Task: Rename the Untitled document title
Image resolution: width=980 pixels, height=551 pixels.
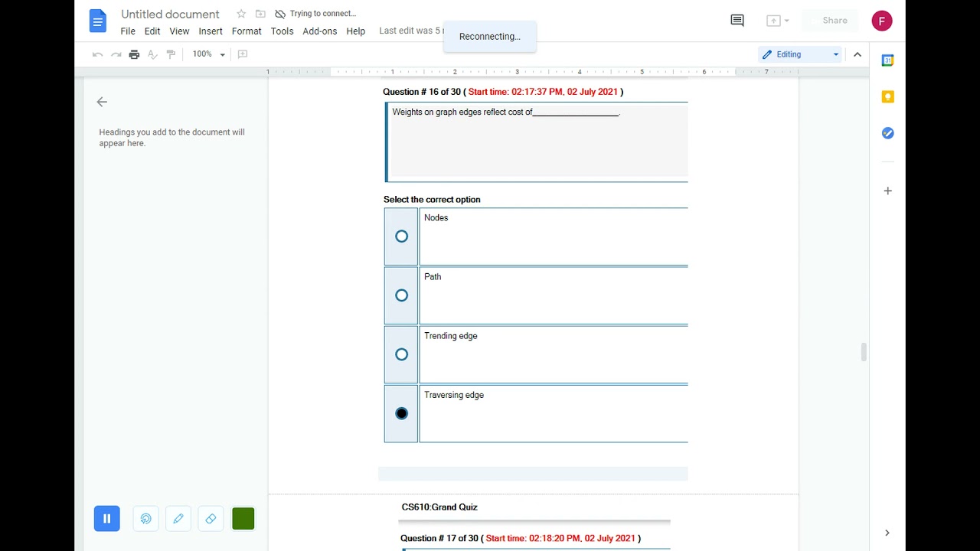Action: (170, 14)
